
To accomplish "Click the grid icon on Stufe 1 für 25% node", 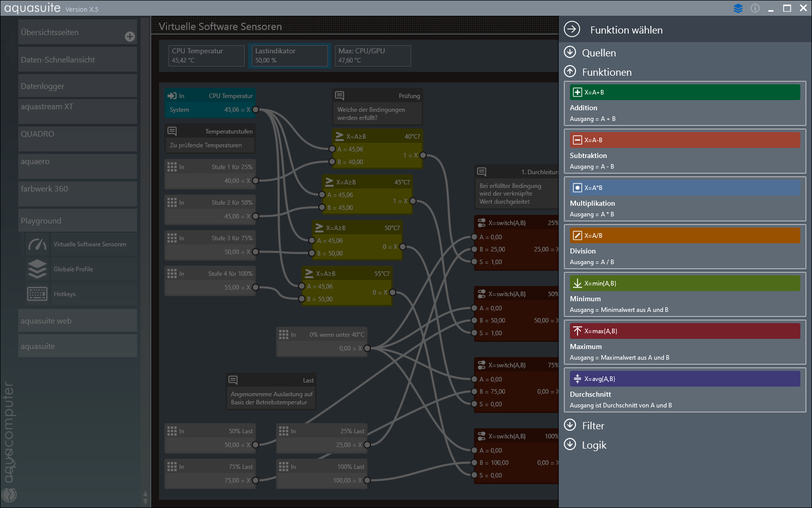I will coord(172,167).
